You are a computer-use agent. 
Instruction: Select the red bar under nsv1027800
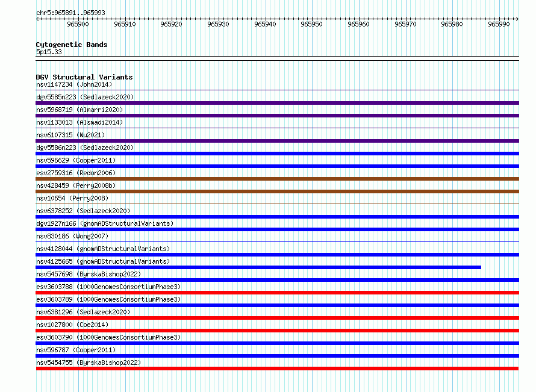pyautogui.click(x=277, y=331)
